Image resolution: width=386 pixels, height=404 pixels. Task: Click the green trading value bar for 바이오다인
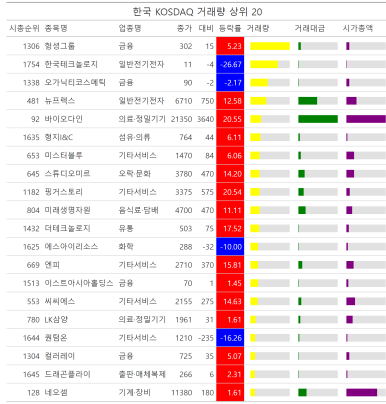point(318,119)
